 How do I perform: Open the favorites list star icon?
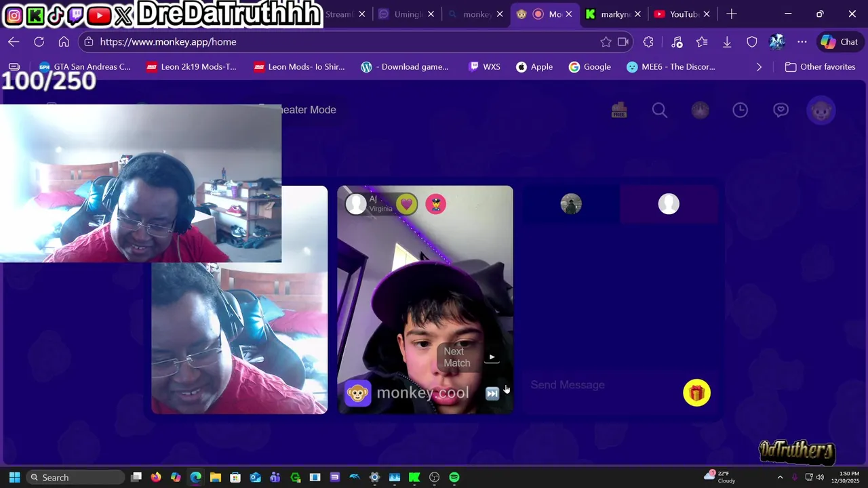pos(702,42)
